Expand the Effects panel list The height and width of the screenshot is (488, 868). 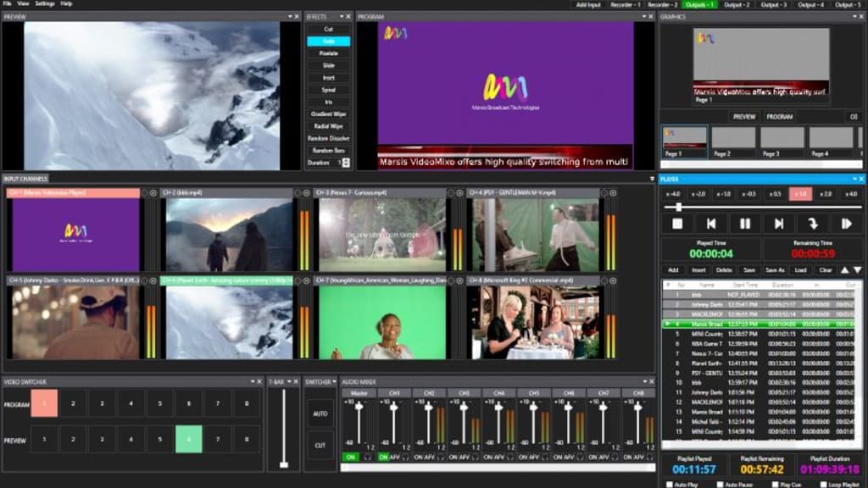click(341, 15)
